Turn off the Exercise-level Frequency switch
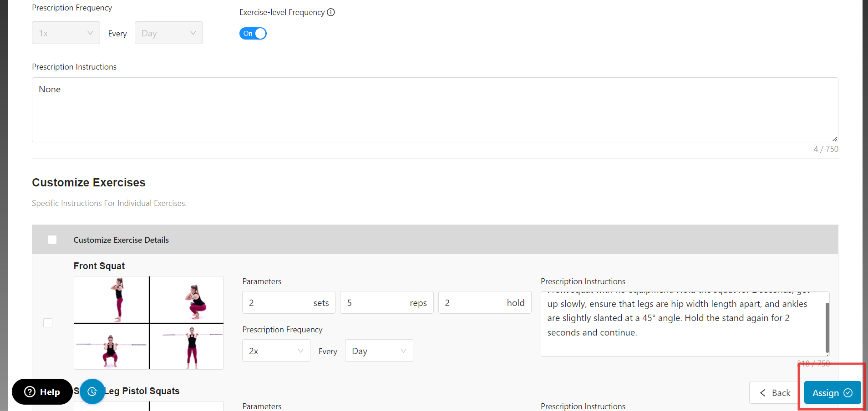The width and height of the screenshot is (868, 411). (253, 34)
